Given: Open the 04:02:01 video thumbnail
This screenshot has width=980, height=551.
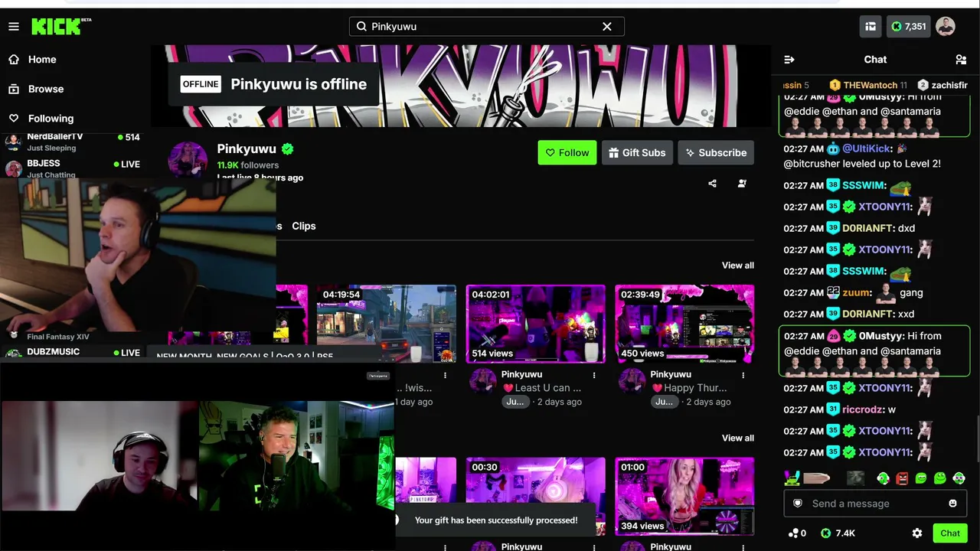Looking at the screenshot, I should (536, 324).
